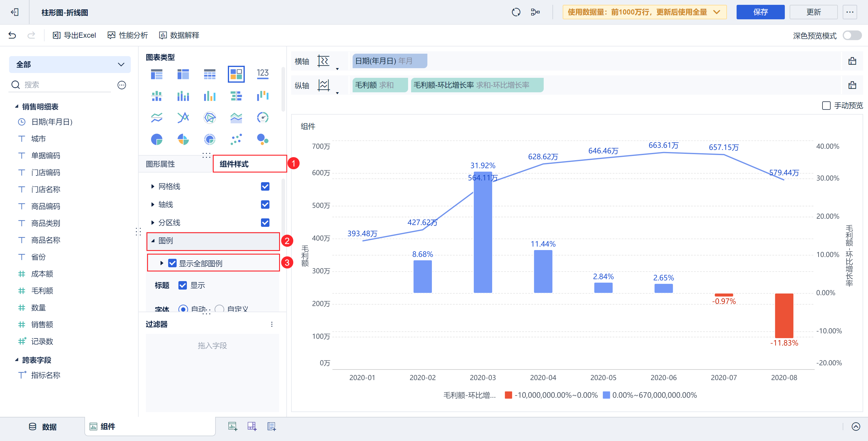Click the 保存 button
Image resolution: width=868 pixels, height=441 pixels.
[x=760, y=12]
